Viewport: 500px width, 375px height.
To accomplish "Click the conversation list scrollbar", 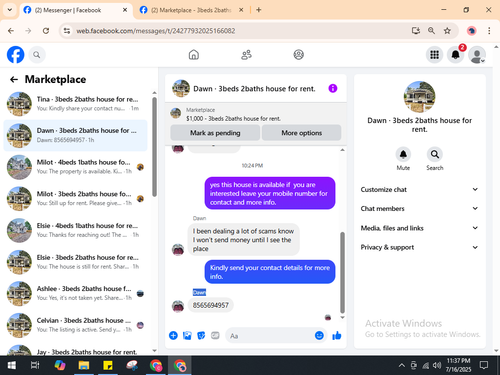I will (x=154, y=147).
